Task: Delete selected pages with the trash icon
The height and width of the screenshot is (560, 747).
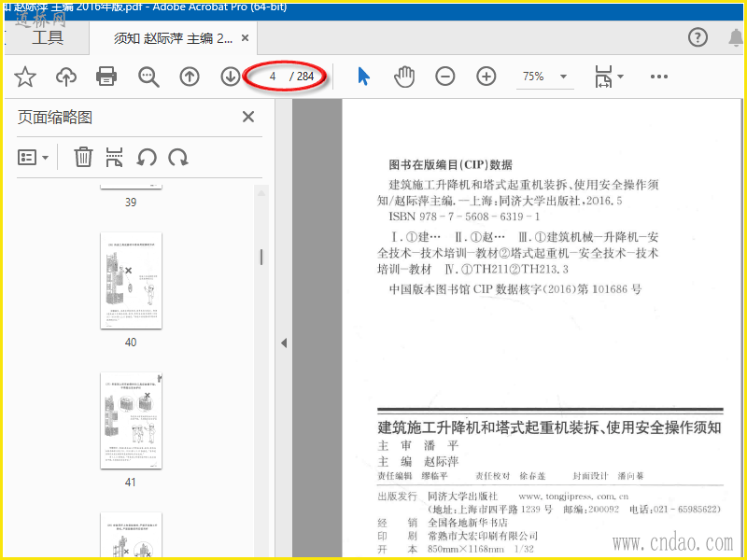Action: 83,157
